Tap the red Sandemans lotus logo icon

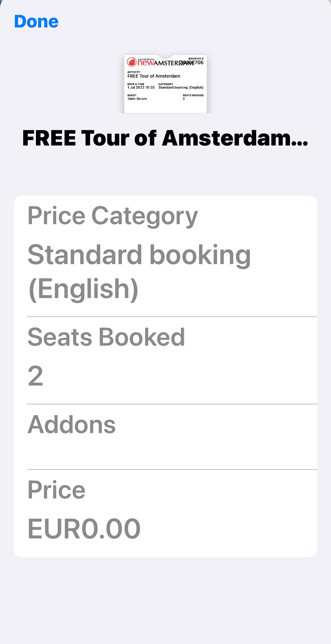(x=132, y=62)
